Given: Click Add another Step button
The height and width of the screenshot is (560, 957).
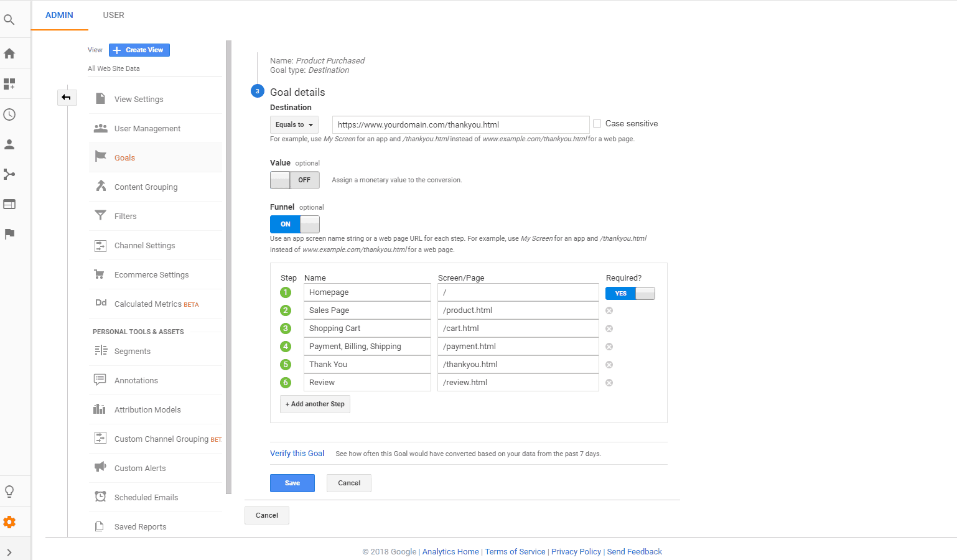Looking at the screenshot, I should click(315, 404).
